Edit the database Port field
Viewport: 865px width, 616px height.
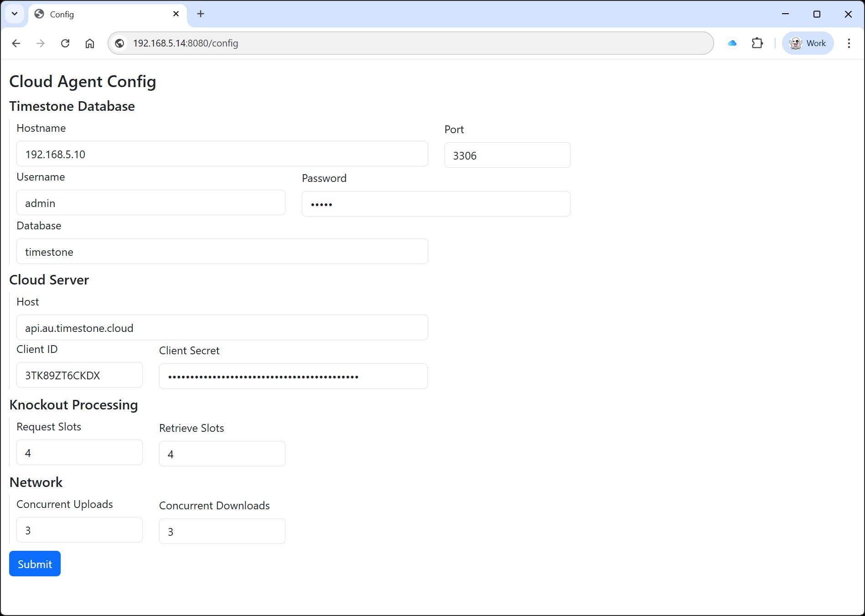[x=507, y=155]
